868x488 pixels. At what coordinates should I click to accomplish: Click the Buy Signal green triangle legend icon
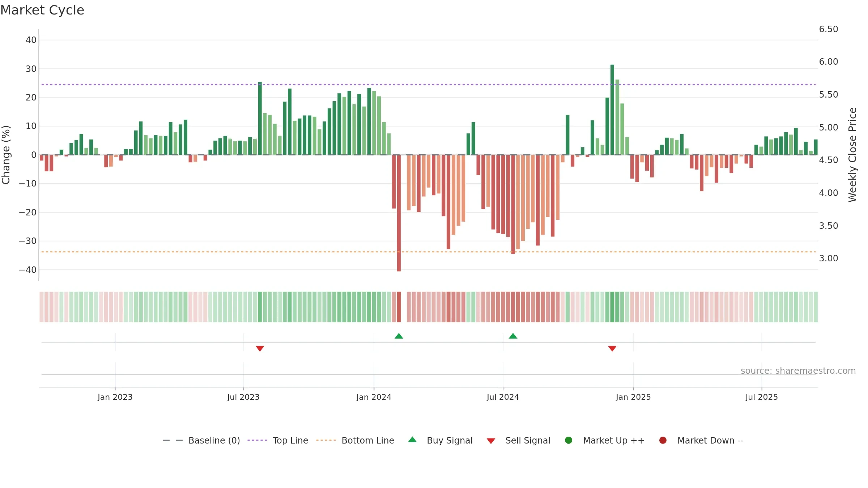[412, 440]
